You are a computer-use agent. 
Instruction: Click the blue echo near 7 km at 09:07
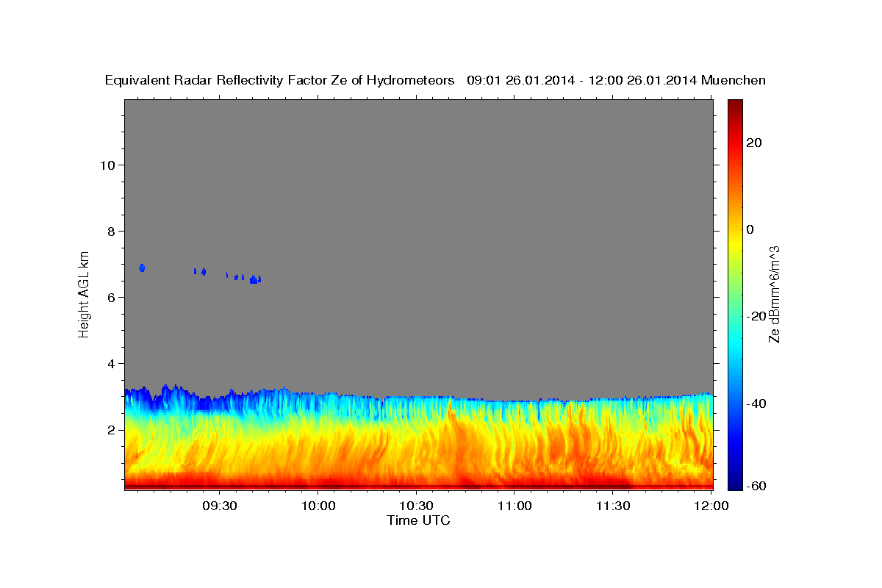(x=142, y=268)
